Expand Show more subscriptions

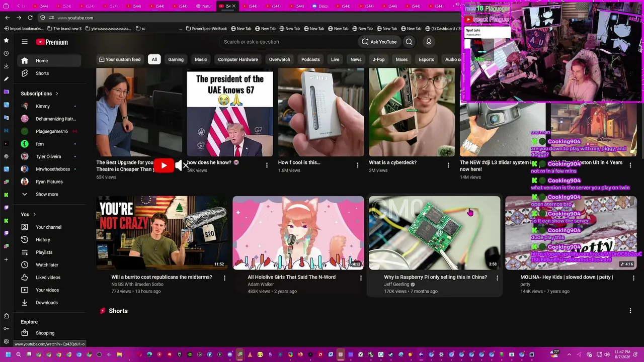click(49, 194)
